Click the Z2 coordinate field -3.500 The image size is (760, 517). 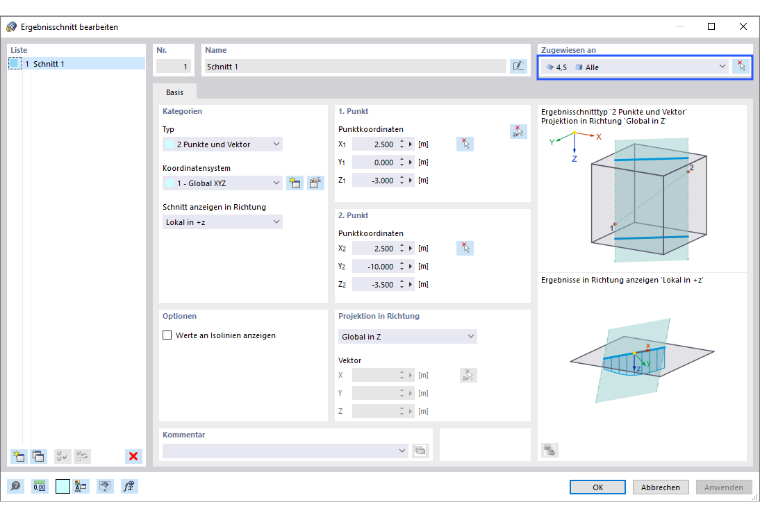point(374,284)
